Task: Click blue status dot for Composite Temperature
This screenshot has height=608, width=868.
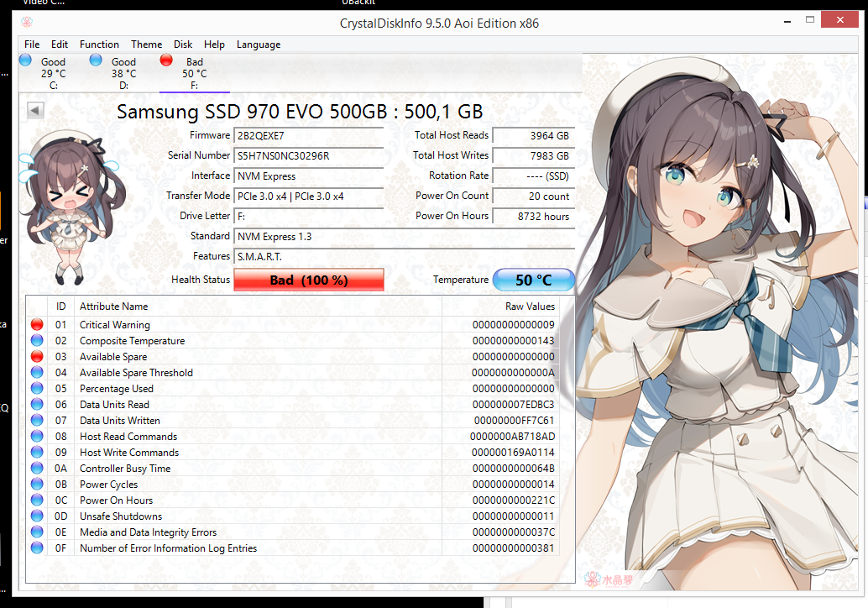Action: [x=37, y=341]
